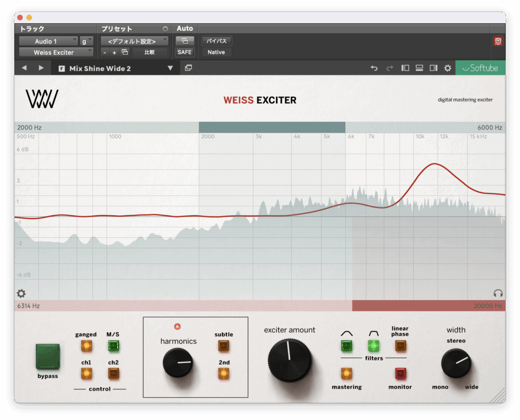Show bottom panel layout icon
The width and height of the screenshot is (520, 420).
point(419,68)
